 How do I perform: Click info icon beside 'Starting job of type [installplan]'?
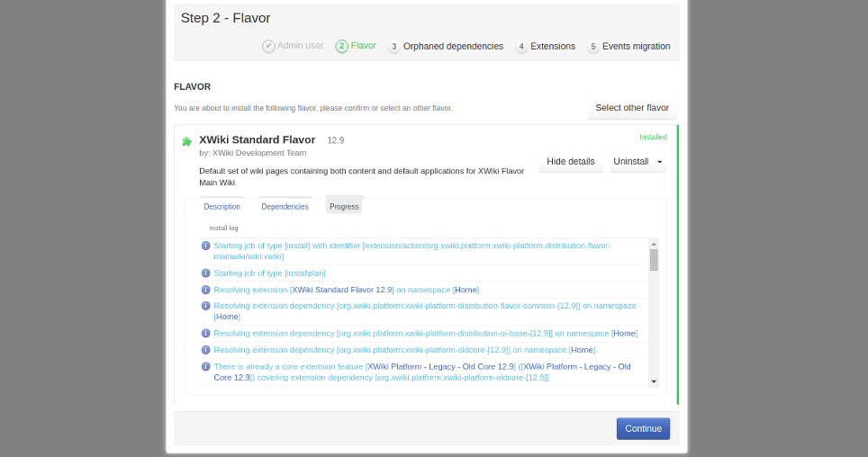(x=205, y=273)
